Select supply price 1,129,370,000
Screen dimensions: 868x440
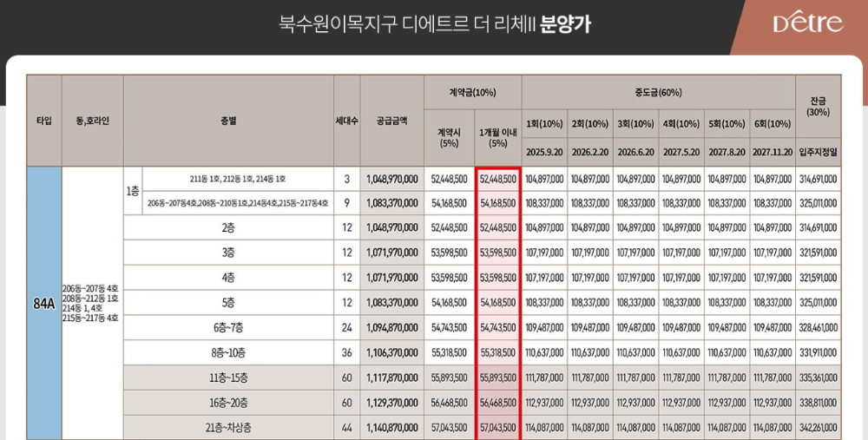coord(392,403)
